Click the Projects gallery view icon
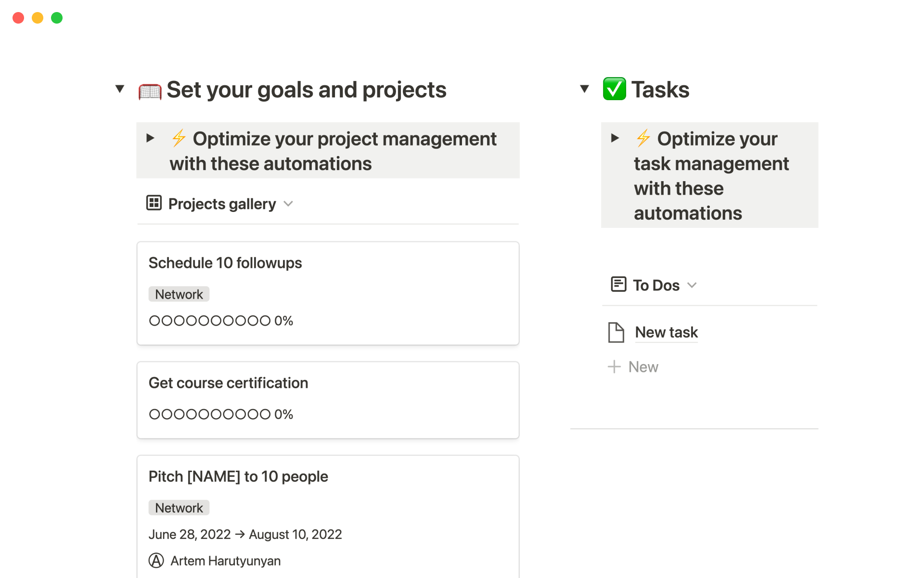The height and width of the screenshot is (578, 924). 154,203
